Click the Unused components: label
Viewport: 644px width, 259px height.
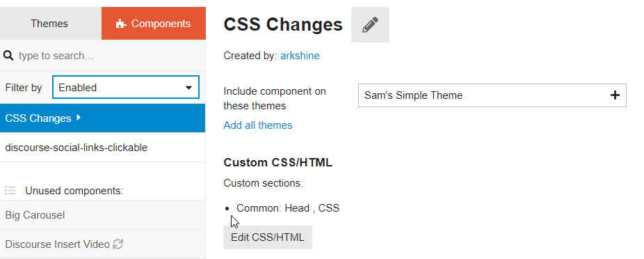(x=74, y=191)
